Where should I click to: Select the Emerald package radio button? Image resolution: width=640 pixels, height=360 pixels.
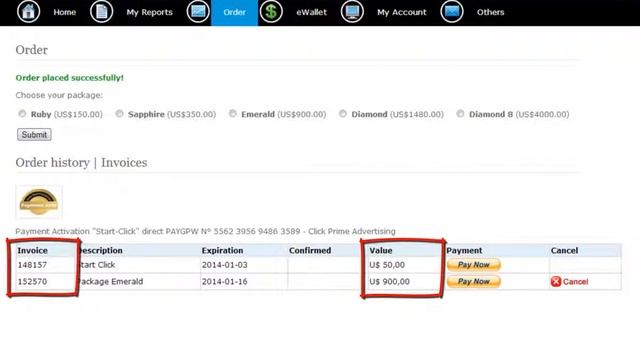point(233,113)
